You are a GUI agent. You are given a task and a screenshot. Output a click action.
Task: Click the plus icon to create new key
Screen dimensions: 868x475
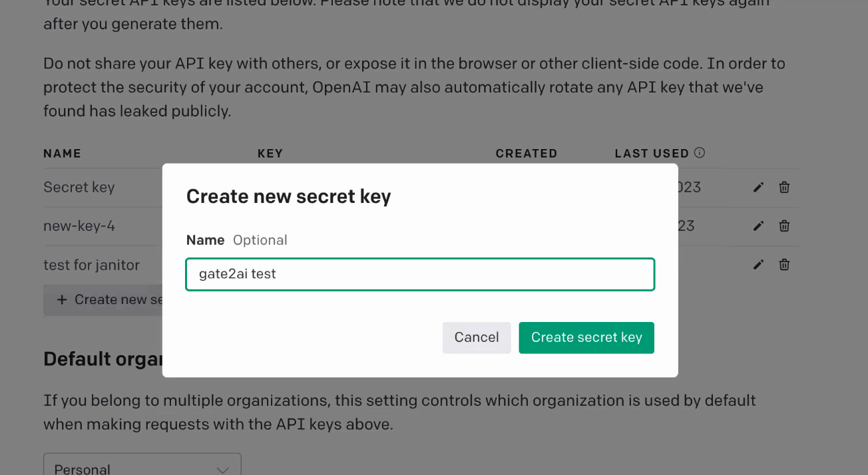point(62,300)
